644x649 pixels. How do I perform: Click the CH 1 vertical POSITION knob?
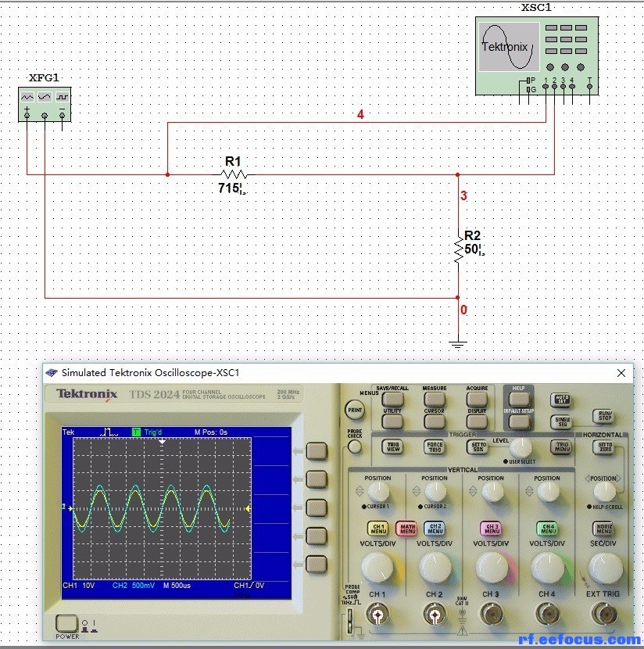click(x=378, y=493)
